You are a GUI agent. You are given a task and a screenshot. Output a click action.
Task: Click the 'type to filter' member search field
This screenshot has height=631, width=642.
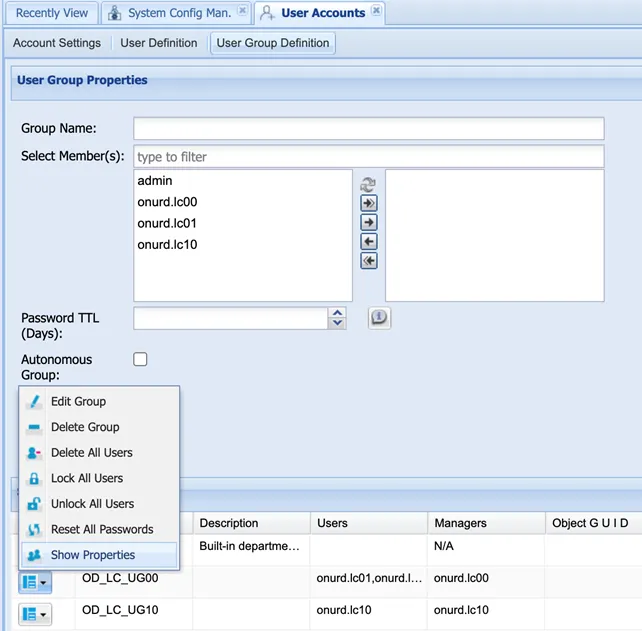(368, 156)
